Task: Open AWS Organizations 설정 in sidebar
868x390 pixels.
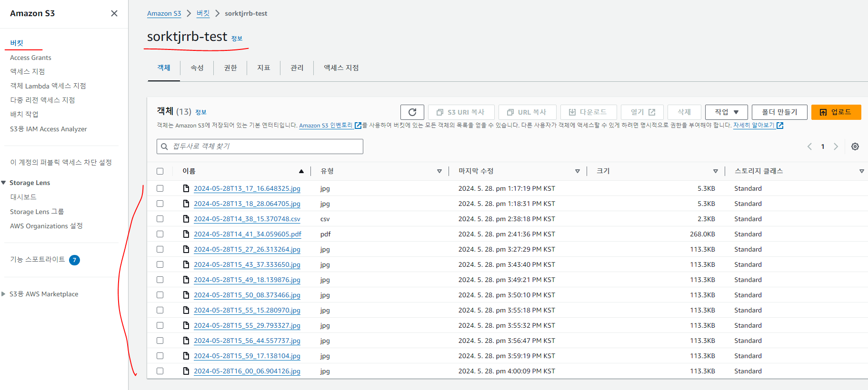Action: (x=47, y=226)
